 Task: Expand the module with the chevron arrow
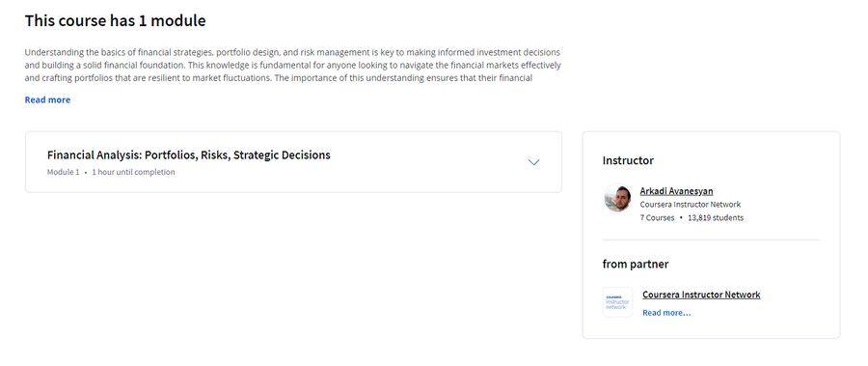pyautogui.click(x=533, y=162)
